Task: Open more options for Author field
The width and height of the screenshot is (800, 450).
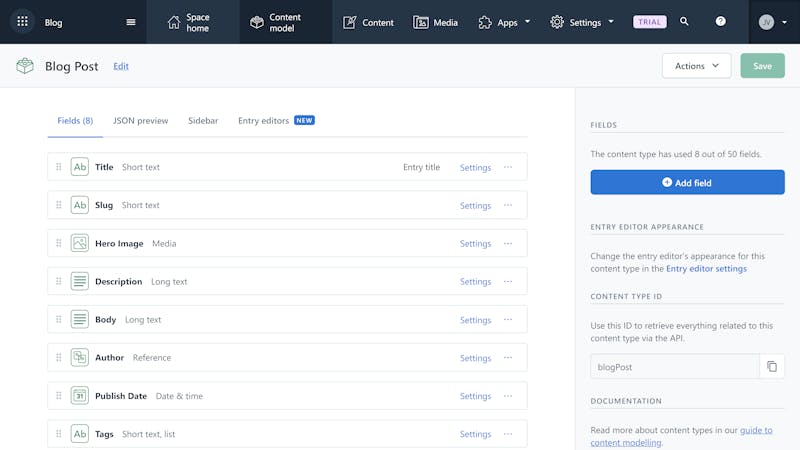Action: [508, 358]
